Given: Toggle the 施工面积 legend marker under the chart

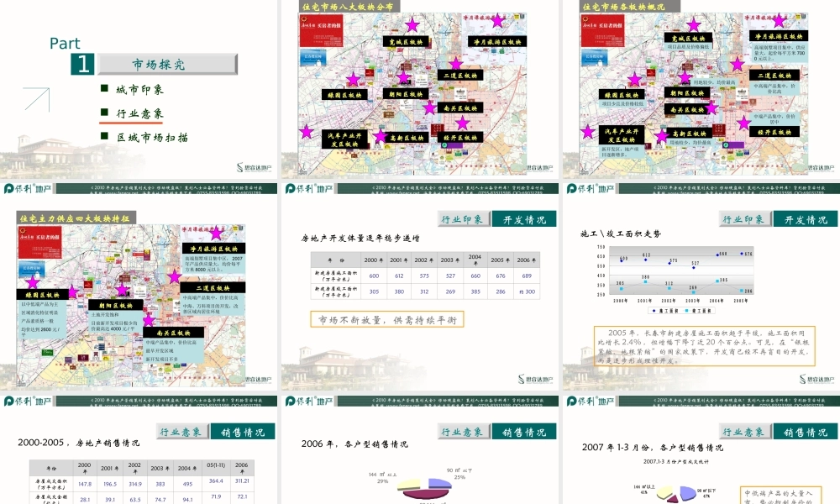Looking at the screenshot, I should click(x=662, y=310).
